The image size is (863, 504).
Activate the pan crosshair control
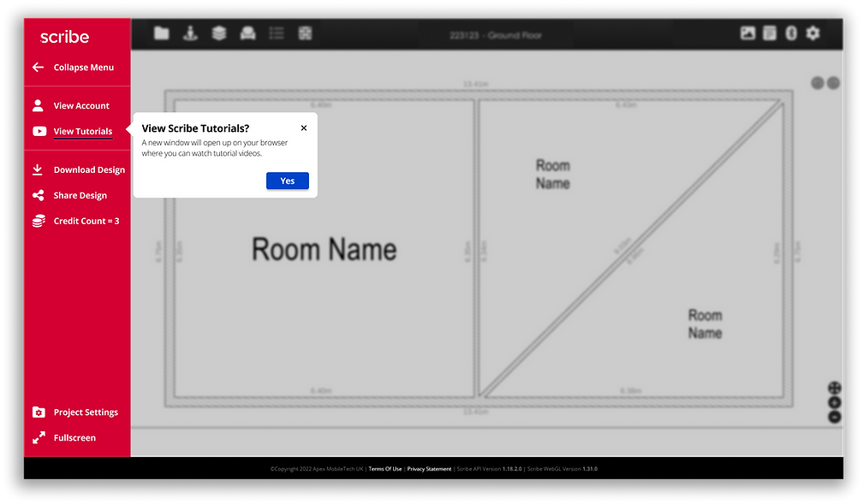(x=834, y=387)
